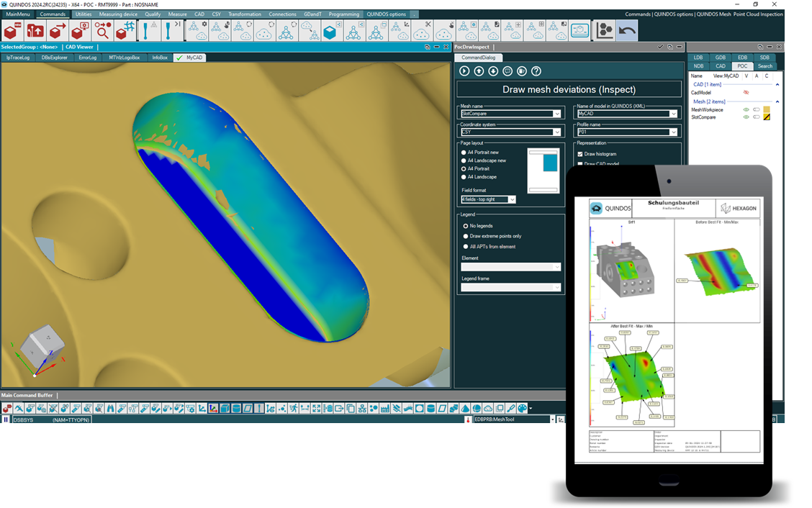Viewport: 812px width, 508px height.
Task: Click the running person icon in bottom toolbar
Action: point(293,409)
